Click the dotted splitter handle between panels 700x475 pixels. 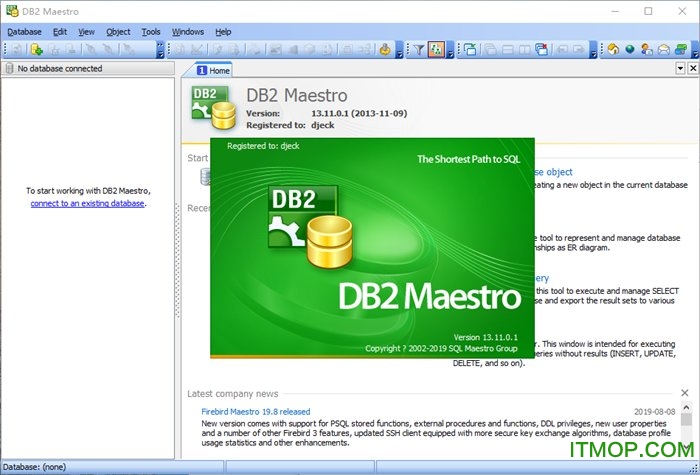point(178,260)
